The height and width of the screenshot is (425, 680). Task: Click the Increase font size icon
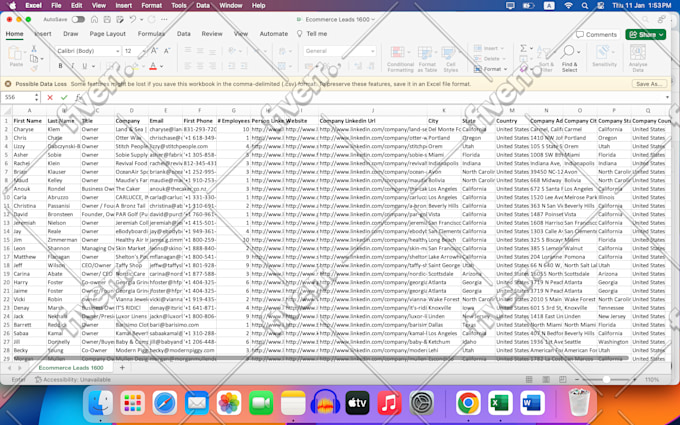[154, 51]
